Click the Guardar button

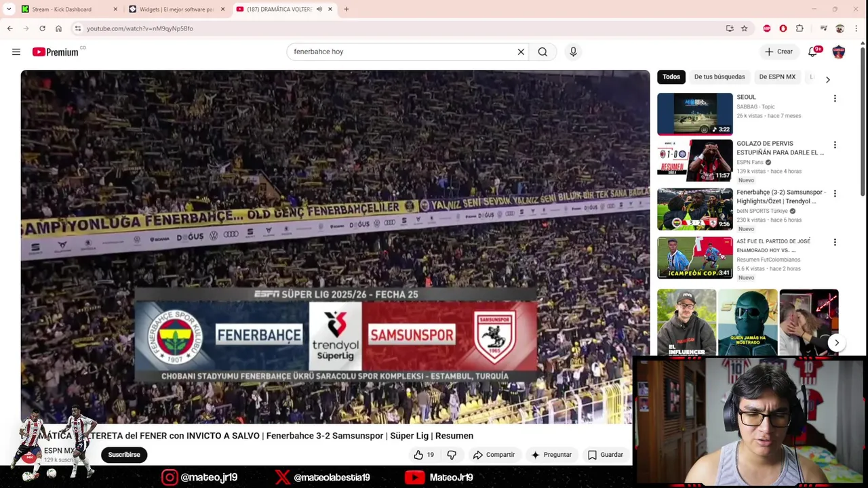coord(605,455)
